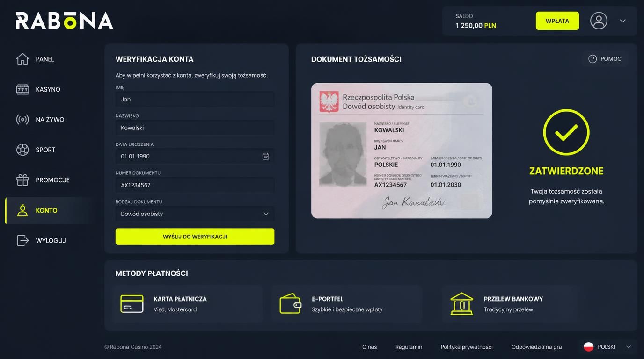Screen dimensions: 644x359
Task: Click the Data urodzenia date value
Action: [x=135, y=156]
